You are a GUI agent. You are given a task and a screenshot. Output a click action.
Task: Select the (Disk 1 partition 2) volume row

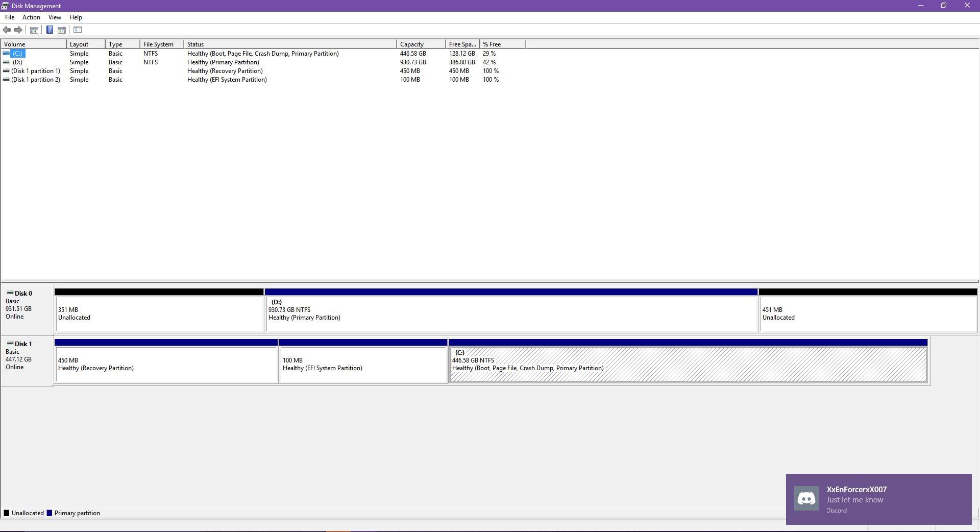[x=263, y=80]
